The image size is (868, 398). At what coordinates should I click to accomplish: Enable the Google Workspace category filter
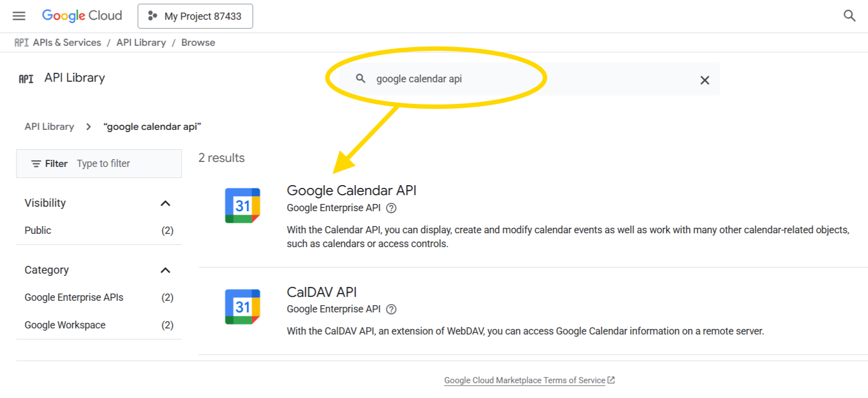click(x=65, y=324)
